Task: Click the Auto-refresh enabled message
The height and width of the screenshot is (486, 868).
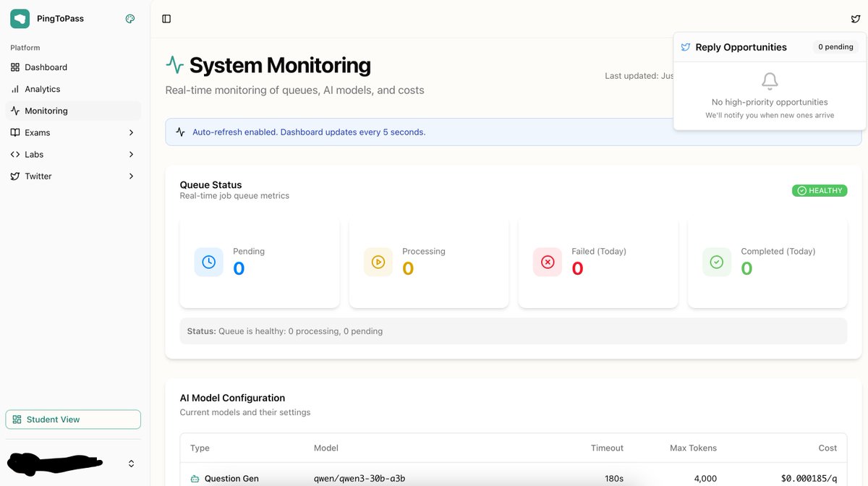Action: pos(309,132)
